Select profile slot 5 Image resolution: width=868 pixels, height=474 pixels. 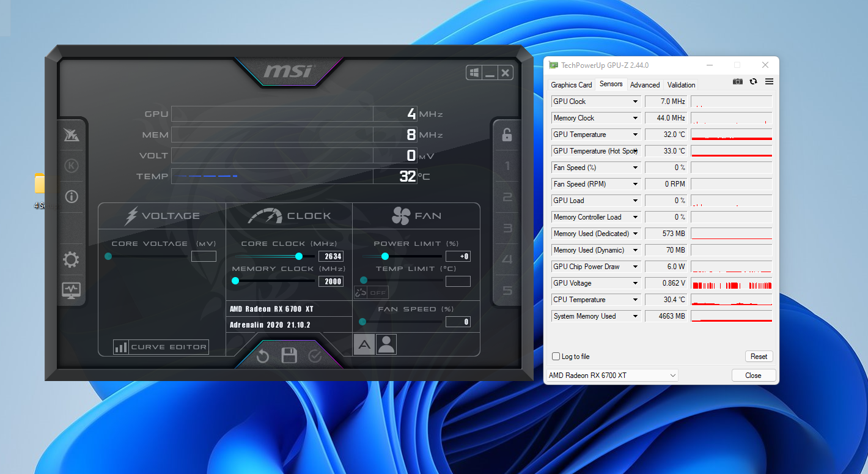coord(507,291)
